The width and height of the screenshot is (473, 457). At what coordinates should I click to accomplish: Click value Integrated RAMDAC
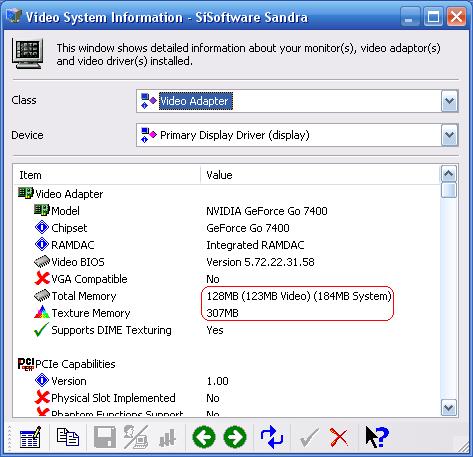click(255, 245)
